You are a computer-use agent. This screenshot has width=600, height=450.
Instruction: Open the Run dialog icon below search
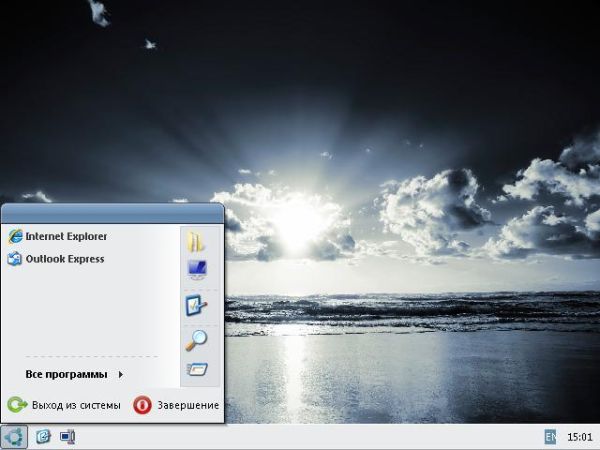coord(195,370)
